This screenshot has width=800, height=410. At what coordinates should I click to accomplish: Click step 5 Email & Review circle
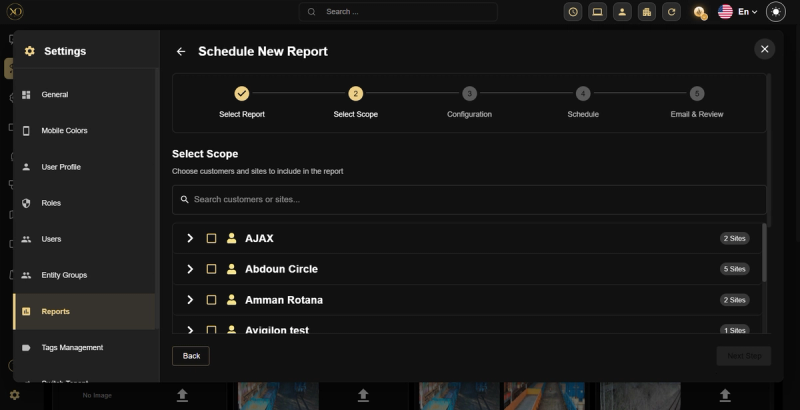coord(697,93)
